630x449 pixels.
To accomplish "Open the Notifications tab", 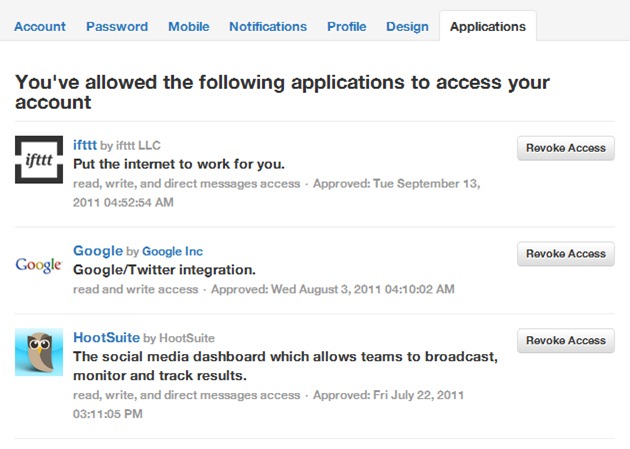I will tap(267, 27).
